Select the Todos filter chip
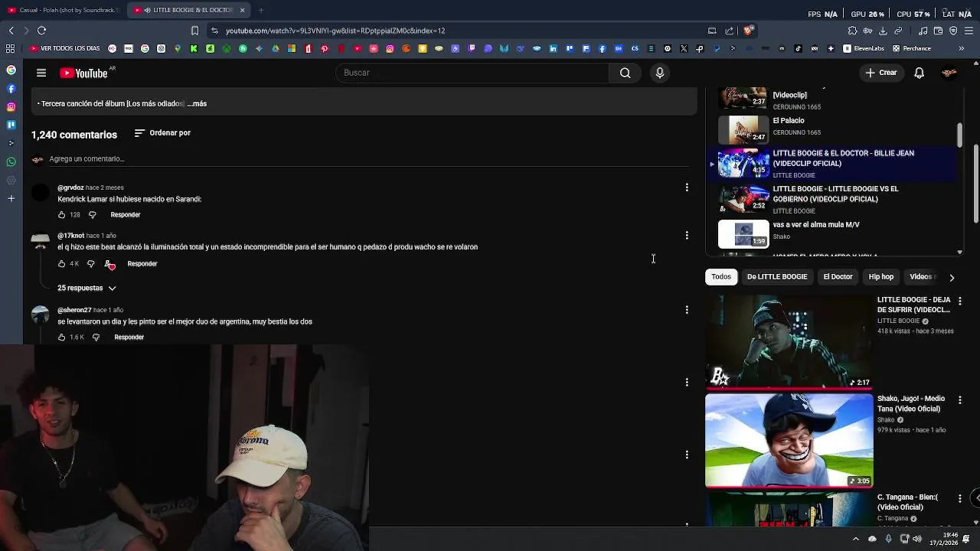980x551 pixels. tap(721, 277)
